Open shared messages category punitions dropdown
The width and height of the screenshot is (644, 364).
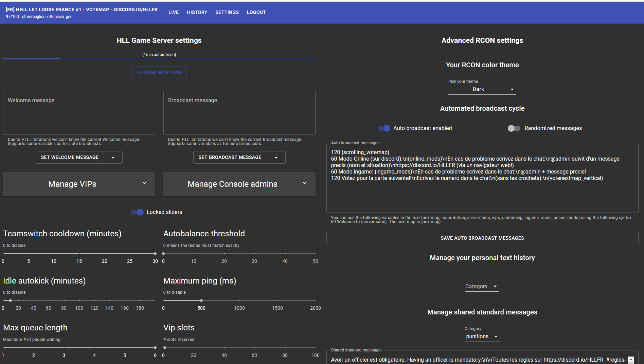(x=482, y=336)
